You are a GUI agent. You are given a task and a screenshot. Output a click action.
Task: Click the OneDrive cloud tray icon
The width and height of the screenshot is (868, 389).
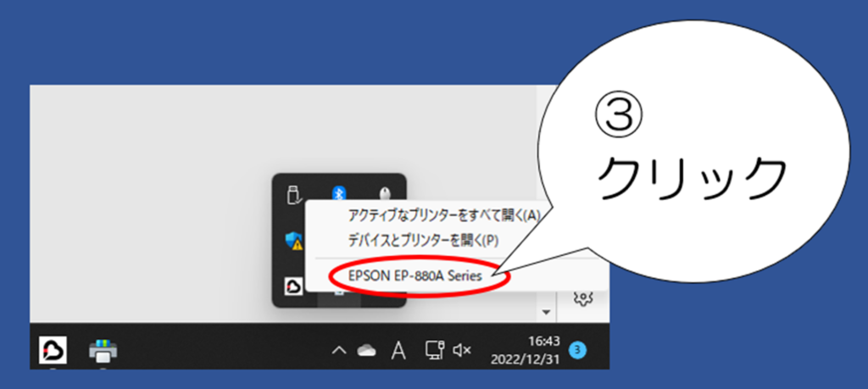click(x=366, y=351)
